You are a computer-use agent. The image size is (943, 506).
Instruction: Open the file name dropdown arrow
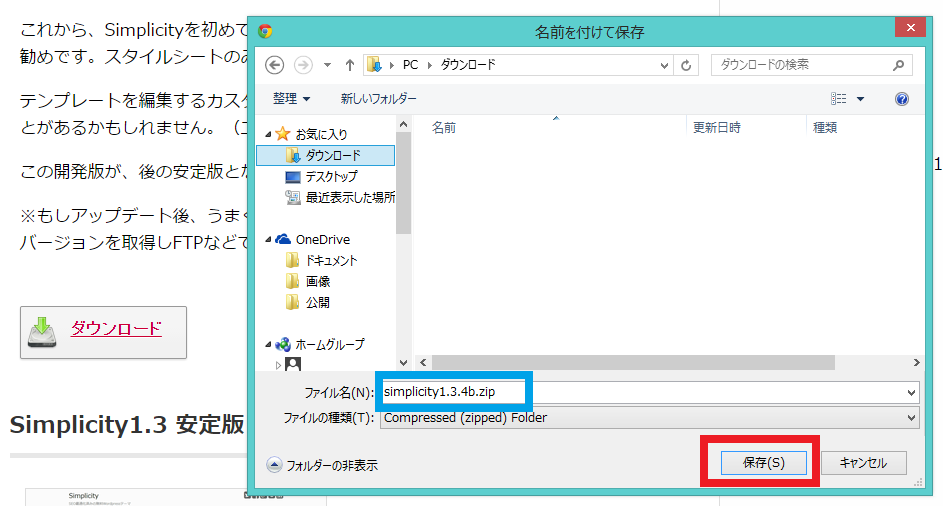click(x=911, y=393)
